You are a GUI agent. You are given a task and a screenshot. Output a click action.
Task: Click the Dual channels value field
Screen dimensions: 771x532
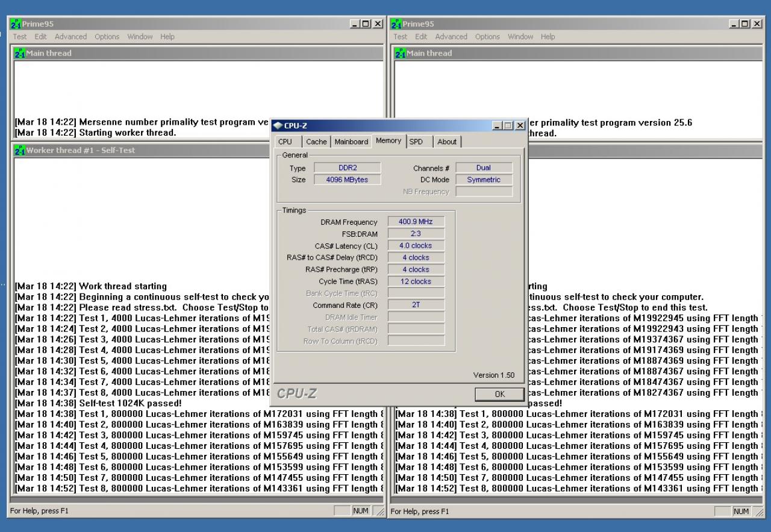(x=484, y=167)
